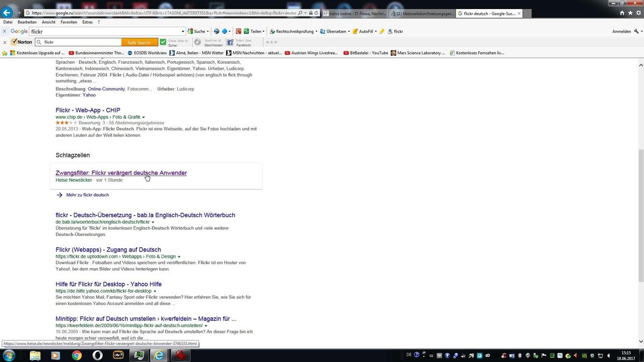Viewport: 644px width, 362px height.
Task: Close the Norton toolbar with its X
Action: pos(5,42)
